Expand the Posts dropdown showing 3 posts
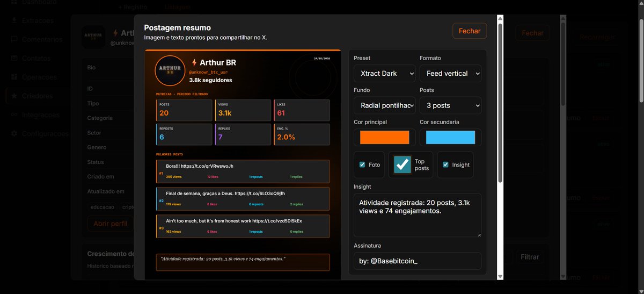 450,105
